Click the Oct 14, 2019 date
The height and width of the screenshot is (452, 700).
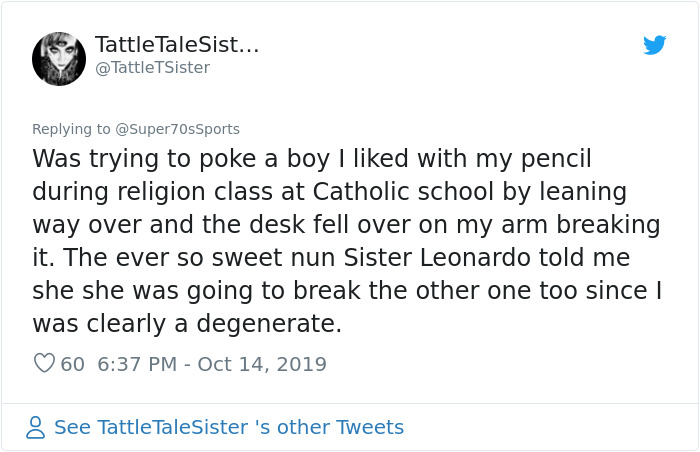[x=262, y=364]
